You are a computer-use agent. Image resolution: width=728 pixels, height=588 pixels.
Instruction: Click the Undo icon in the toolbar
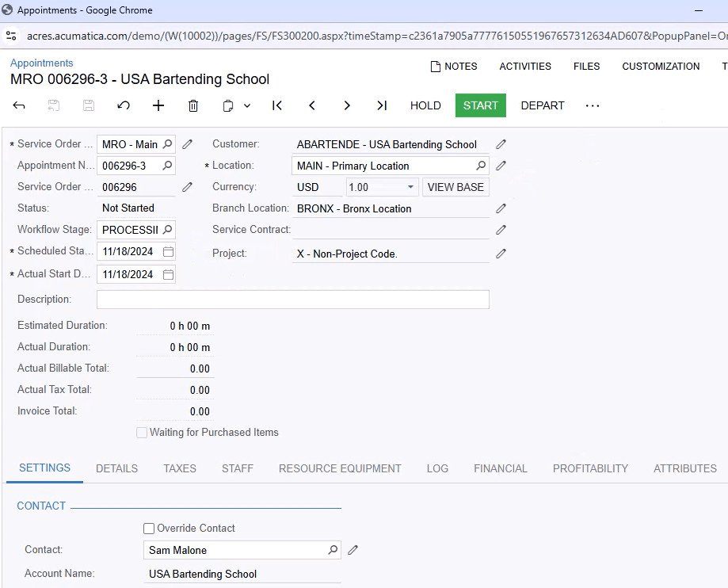[x=125, y=105]
